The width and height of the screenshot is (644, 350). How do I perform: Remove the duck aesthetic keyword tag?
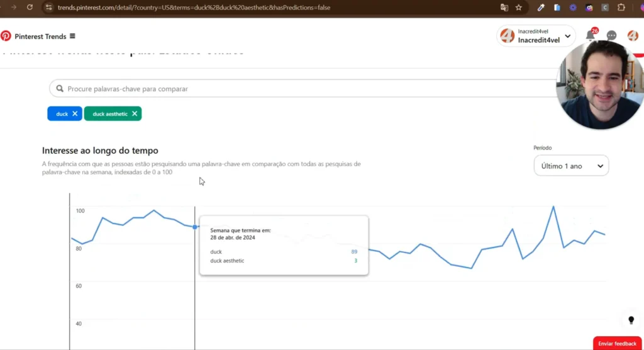click(x=135, y=113)
